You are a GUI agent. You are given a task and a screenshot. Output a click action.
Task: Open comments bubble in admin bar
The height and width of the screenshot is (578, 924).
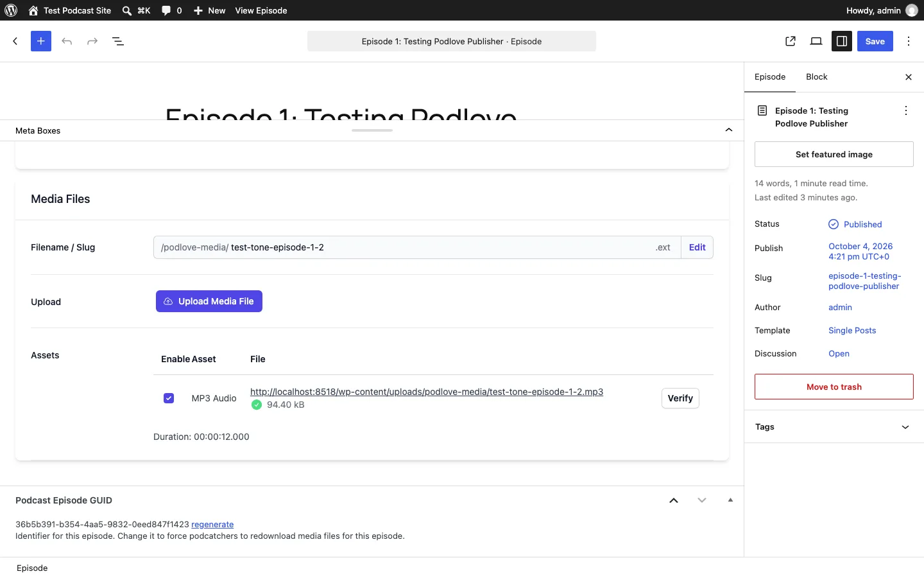coord(171,10)
